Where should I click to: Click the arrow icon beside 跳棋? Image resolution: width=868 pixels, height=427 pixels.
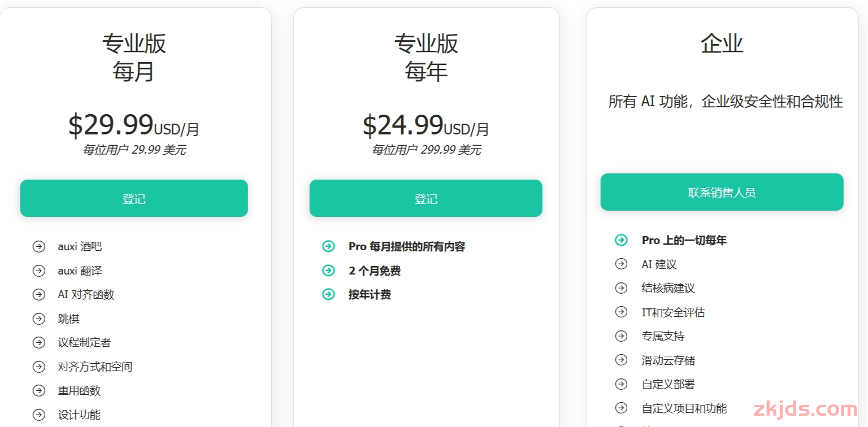click(x=38, y=319)
